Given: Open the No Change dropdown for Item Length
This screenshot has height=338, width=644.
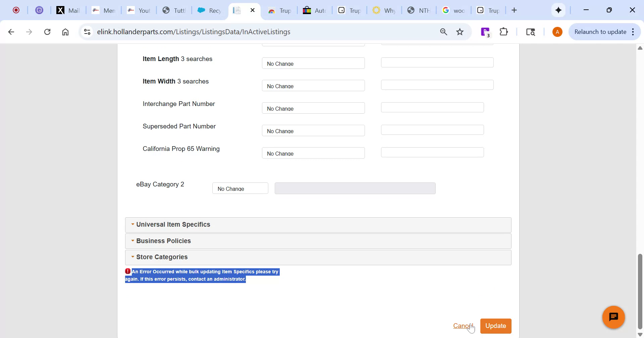Looking at the screenshot, I should (x=313, y=63).
